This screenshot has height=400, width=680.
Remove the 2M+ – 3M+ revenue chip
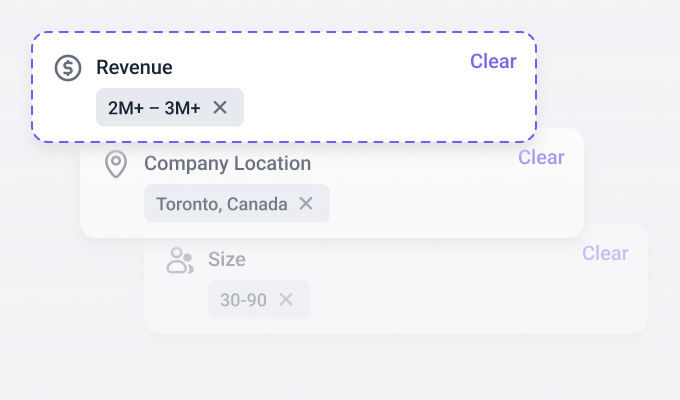coord(220,108)
